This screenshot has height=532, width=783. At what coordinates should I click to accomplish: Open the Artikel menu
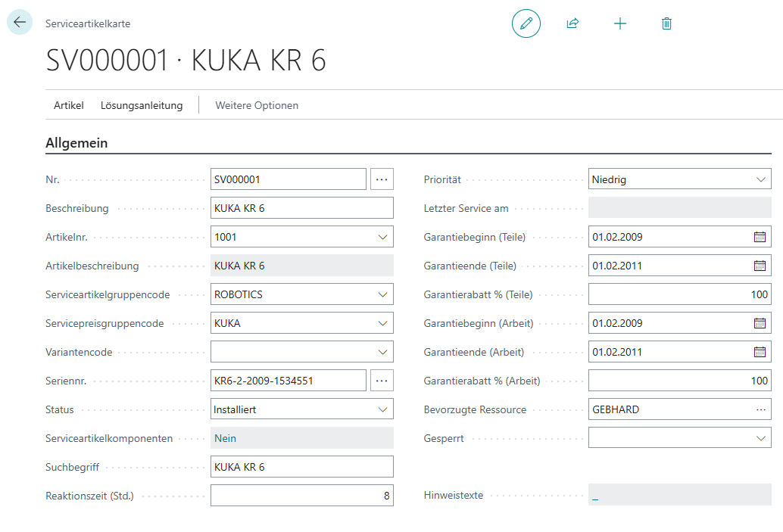click(x=69, y=105)
